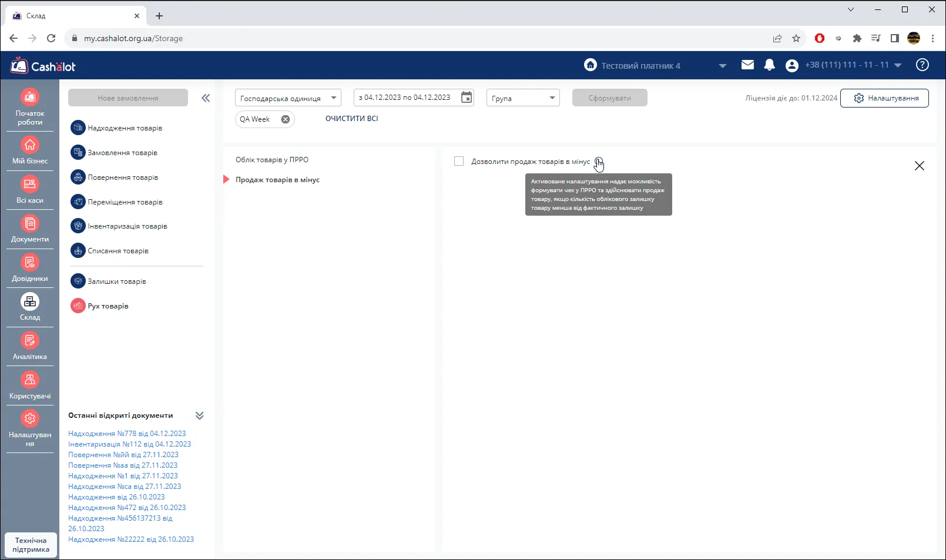Open a new browser tab
The width and height of the screenshot is (946, 560).
pos(159,16)
